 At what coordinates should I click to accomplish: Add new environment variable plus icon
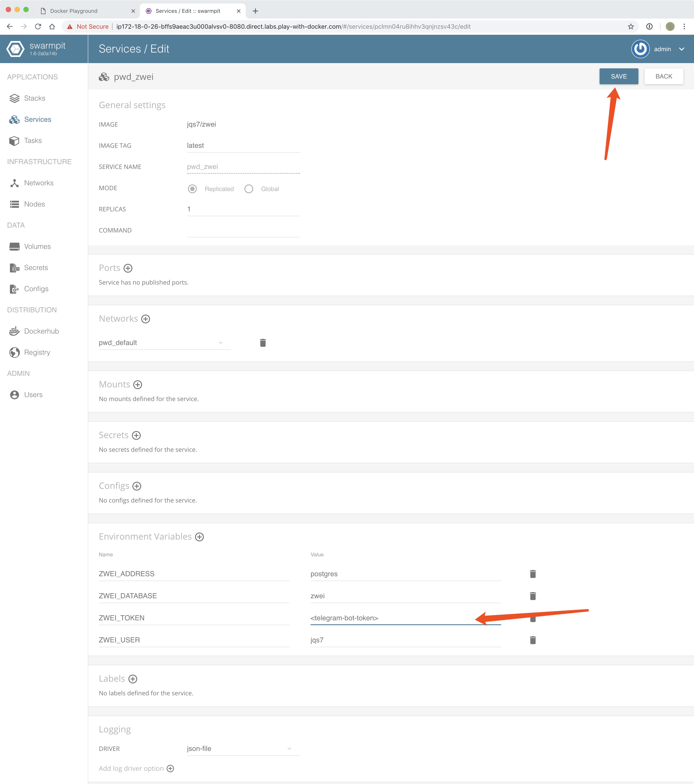[199, 537]
